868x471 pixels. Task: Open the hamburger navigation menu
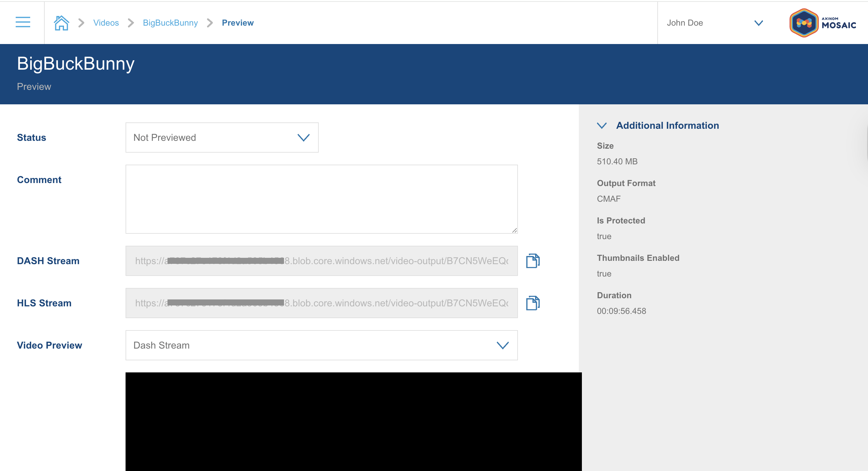tap(23, 22)
